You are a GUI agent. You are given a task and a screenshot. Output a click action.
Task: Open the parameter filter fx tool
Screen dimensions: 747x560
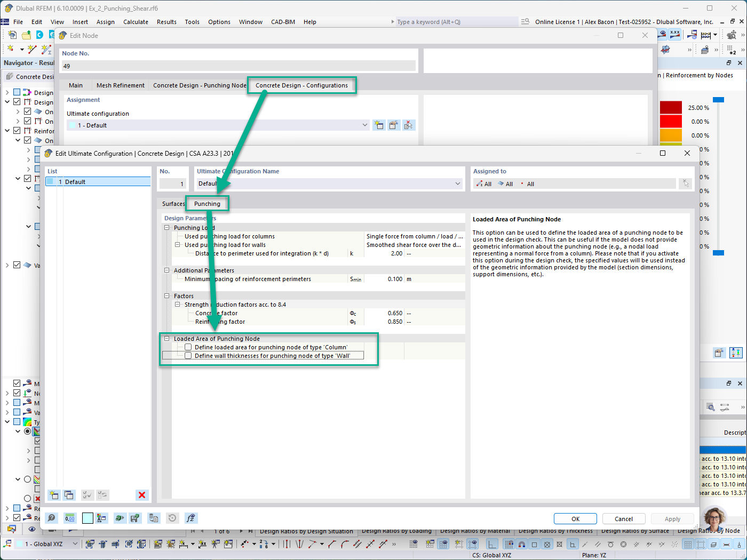tap(190, 518)
